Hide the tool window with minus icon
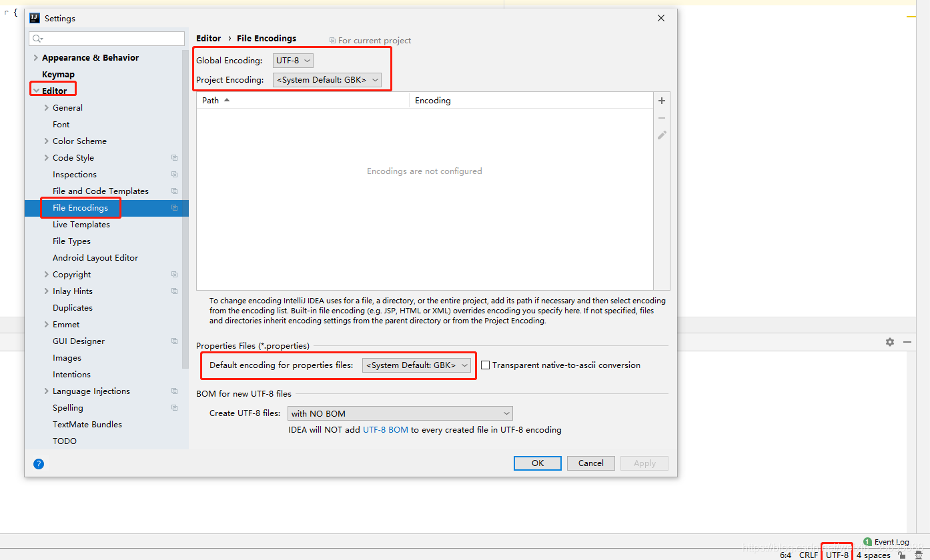Viewport: 930px width, 560px height. tap(907, 341)
